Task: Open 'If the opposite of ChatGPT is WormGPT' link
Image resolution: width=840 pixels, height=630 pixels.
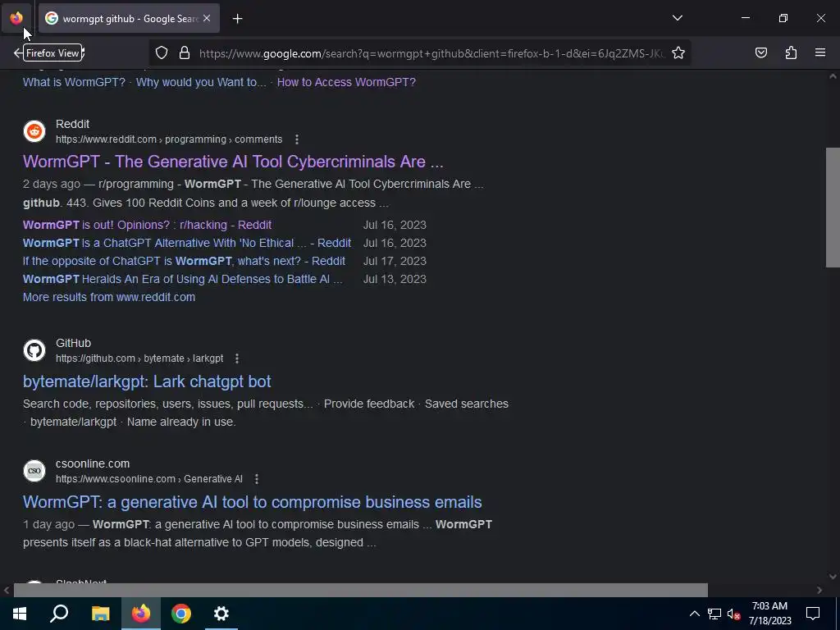Action: click(x=184, y=262)
